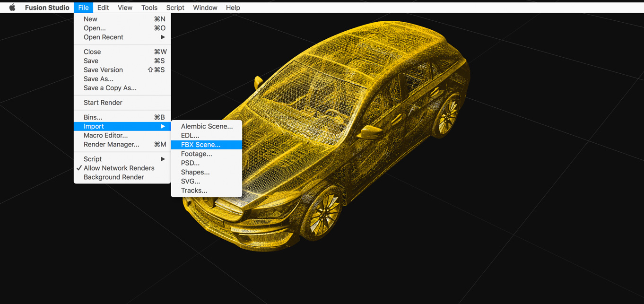644x304 pixels.
Task: Open the Window menu
Action: coord(205,8)
